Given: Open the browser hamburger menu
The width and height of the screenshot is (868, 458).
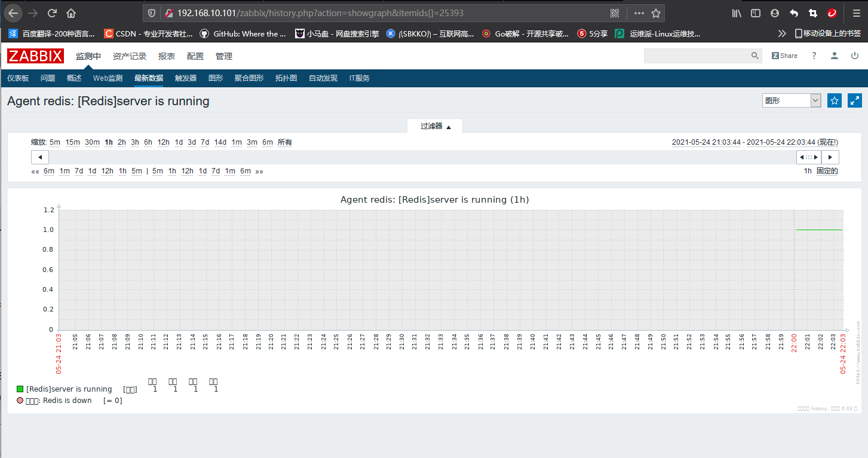Looking at the screenshot, I should click(x=855, y=13).
